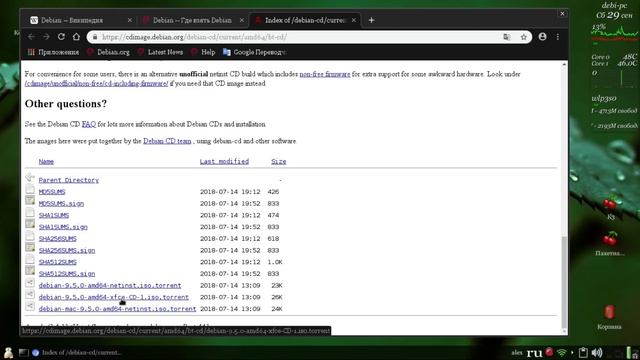Open the MD5SUMS file
This screenshot has height=360, width=640.
52,192
